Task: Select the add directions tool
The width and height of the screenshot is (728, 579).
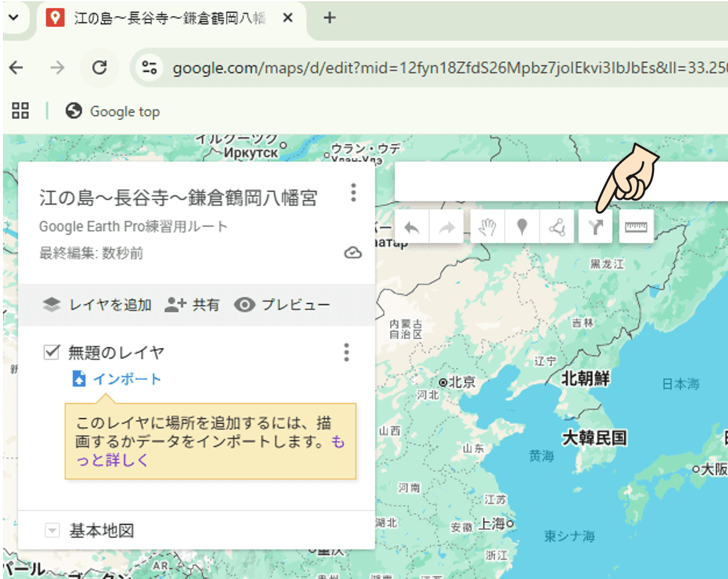Action: click(596, 227)
